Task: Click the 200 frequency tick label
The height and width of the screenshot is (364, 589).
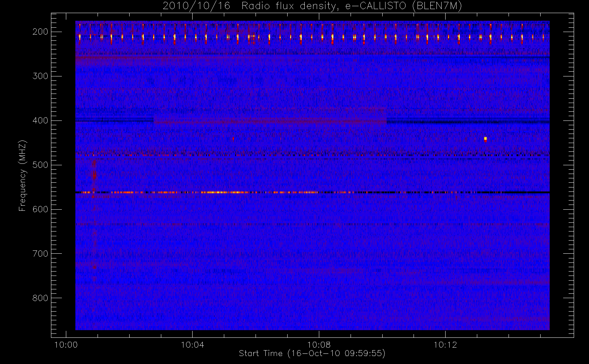Action: point(40,32)
